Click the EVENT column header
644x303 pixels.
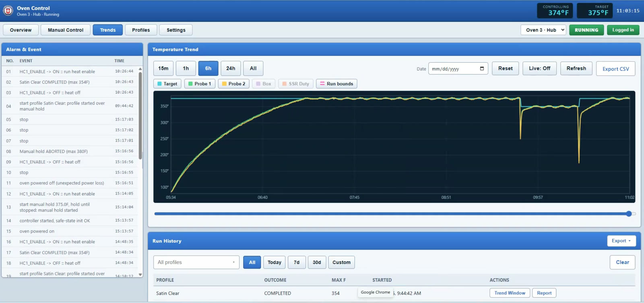[26, 61]
